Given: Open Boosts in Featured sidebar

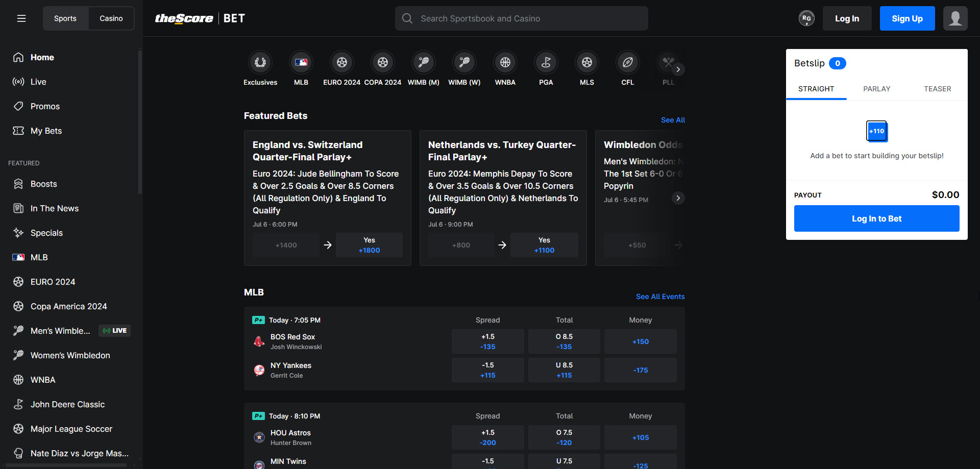Looking at the screenshot, I should pos(69,184).
